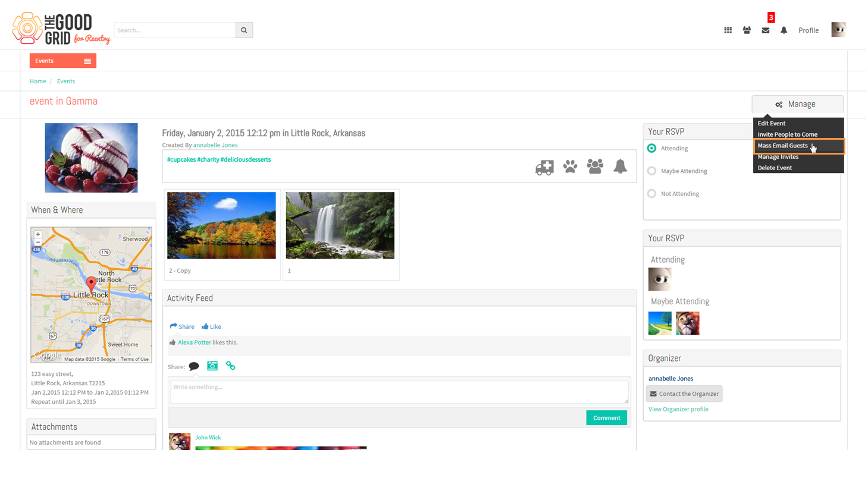Viewport: 868px width, 478px height.
Task: Open Alexa Potter's profile link
Action: click(195, 342)
